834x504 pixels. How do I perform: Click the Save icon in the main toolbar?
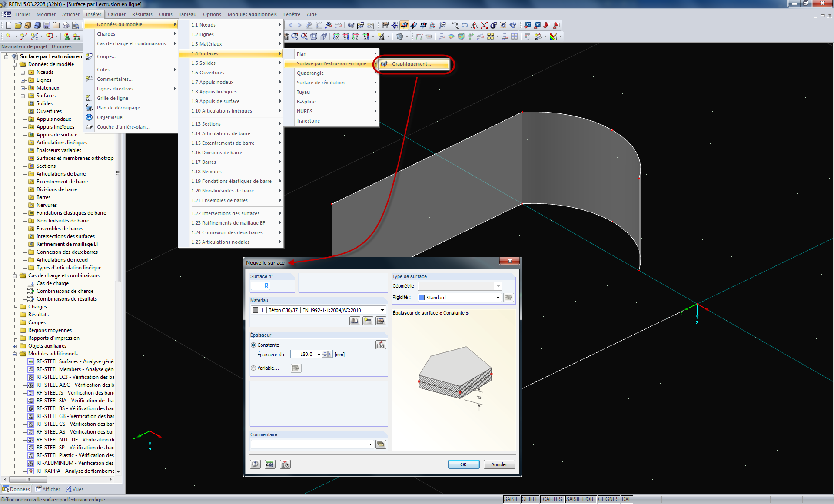(x=47, y=25)
